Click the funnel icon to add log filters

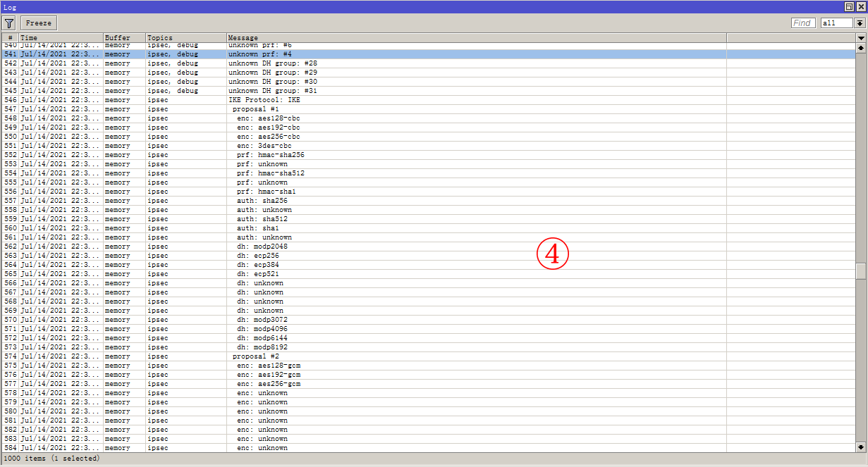coord(9,23)
